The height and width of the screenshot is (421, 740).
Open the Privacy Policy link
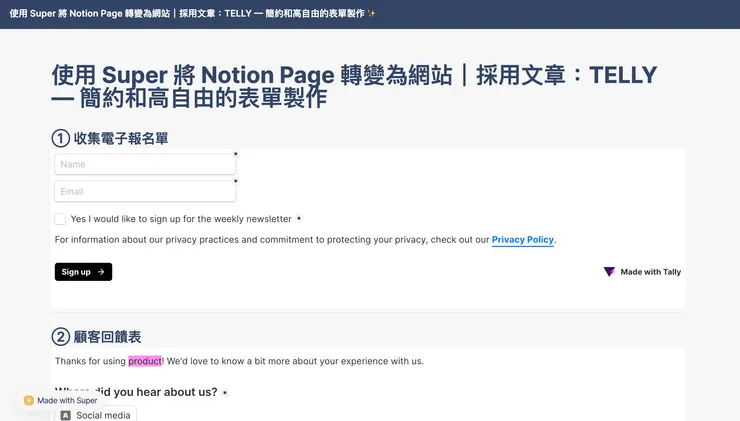pyautogui.click(x=522, y=240)
